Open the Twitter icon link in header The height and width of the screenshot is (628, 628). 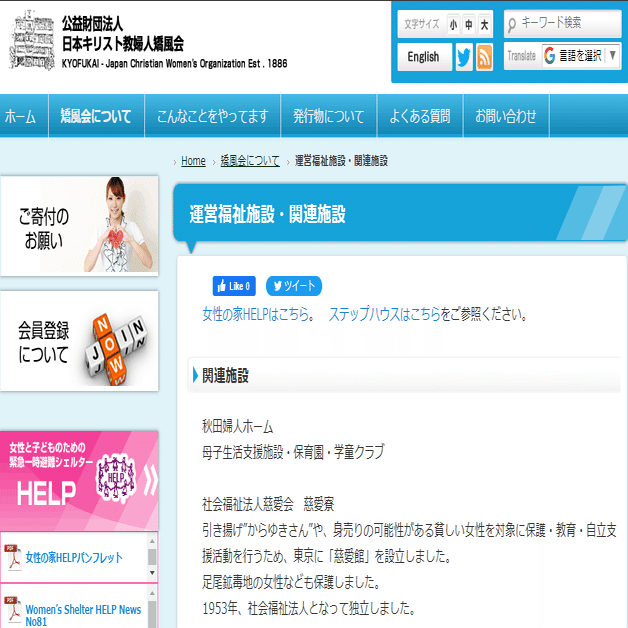coord(464,57)
